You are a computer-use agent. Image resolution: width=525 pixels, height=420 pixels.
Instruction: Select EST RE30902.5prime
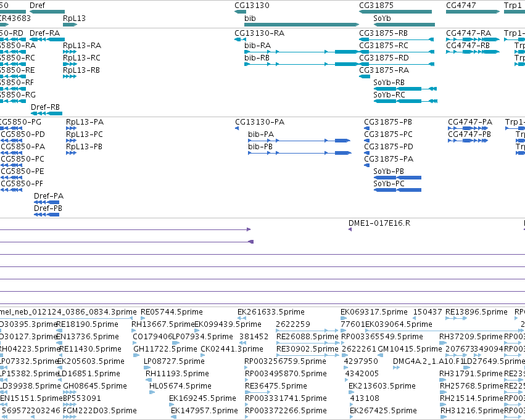point(307,355)
